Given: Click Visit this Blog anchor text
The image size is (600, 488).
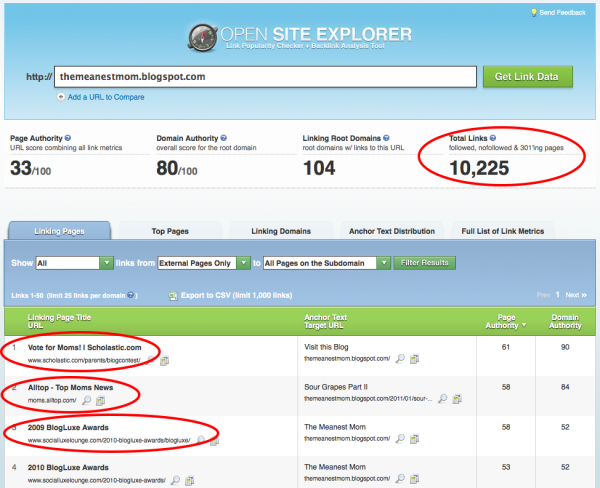Looking at the screenshot, I should click(x=326, y=347).
